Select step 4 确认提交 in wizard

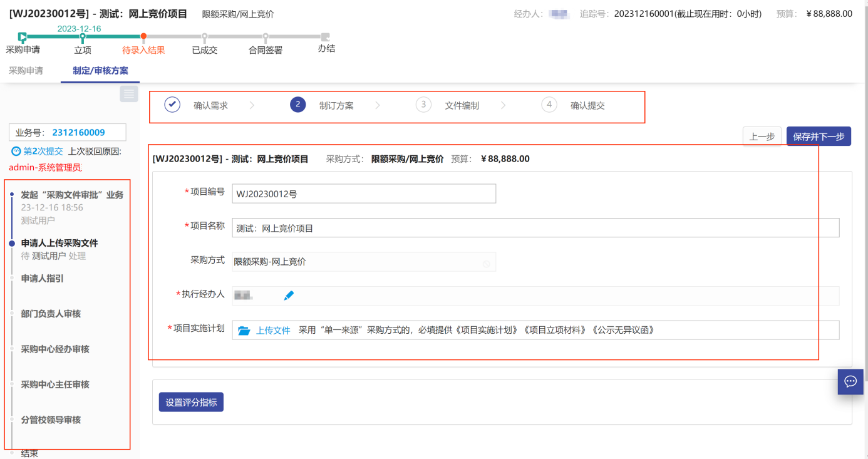click(549, 105)
